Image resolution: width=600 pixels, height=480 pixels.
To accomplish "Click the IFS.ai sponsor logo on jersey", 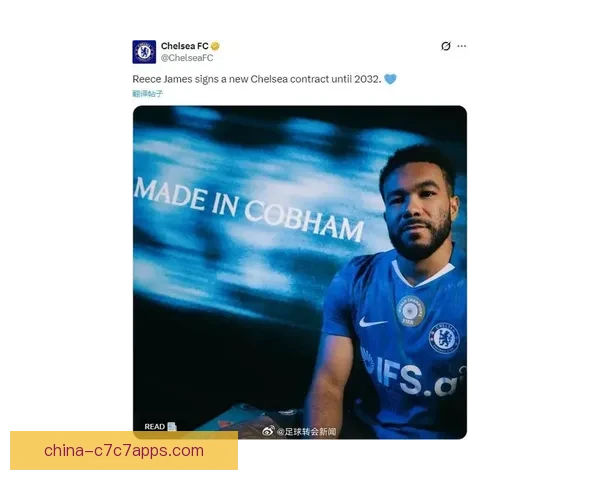I will coord(413,377).
